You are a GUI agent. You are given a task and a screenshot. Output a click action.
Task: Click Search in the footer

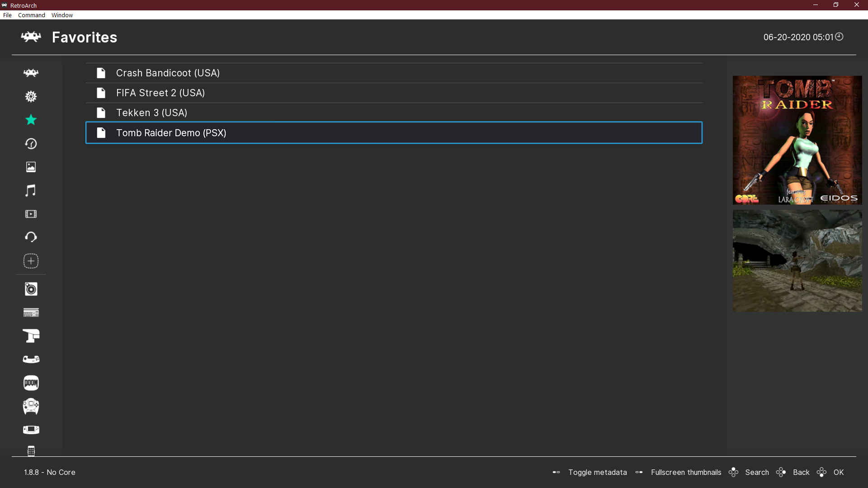757,472
